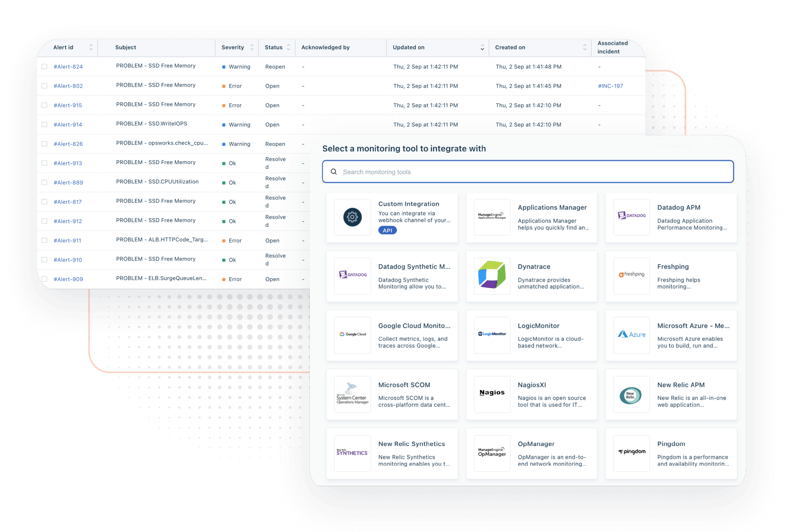The width and height of the screenshot is (811, 532).
Task: Click the Search monitoring tools field
Action: pos(528,172)
